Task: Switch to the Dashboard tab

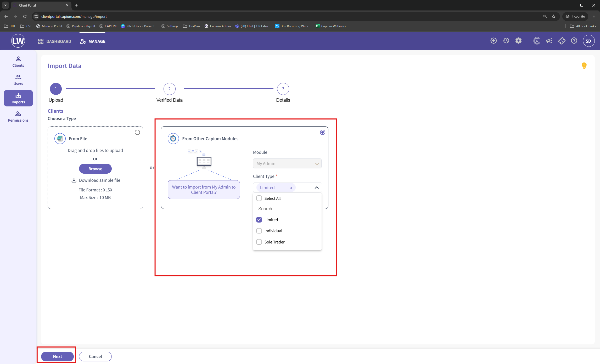Action: (x=54, y=41)
